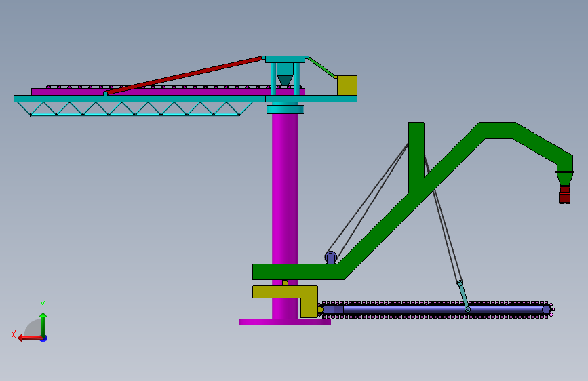588x381 pixels.
Task: Select the short green tie rod to counterweight
Action: pos(321,68)
